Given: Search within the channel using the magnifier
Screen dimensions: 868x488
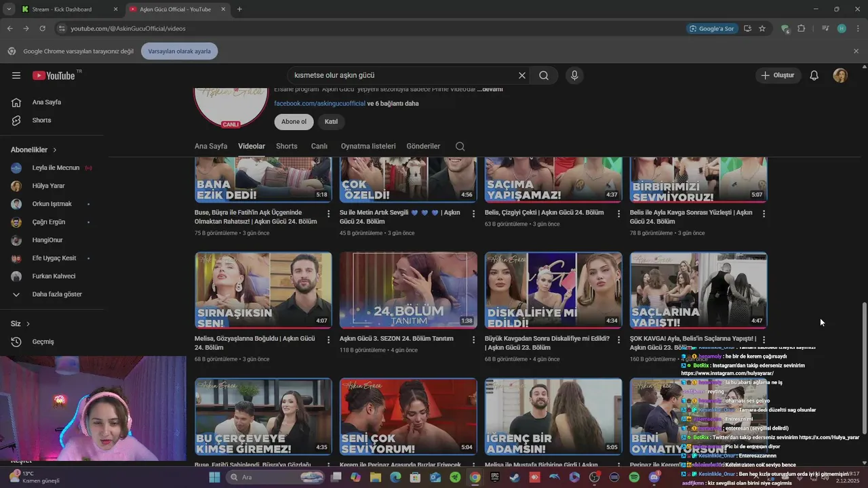Looking at the screenshot, I should [x=460, y=146].
